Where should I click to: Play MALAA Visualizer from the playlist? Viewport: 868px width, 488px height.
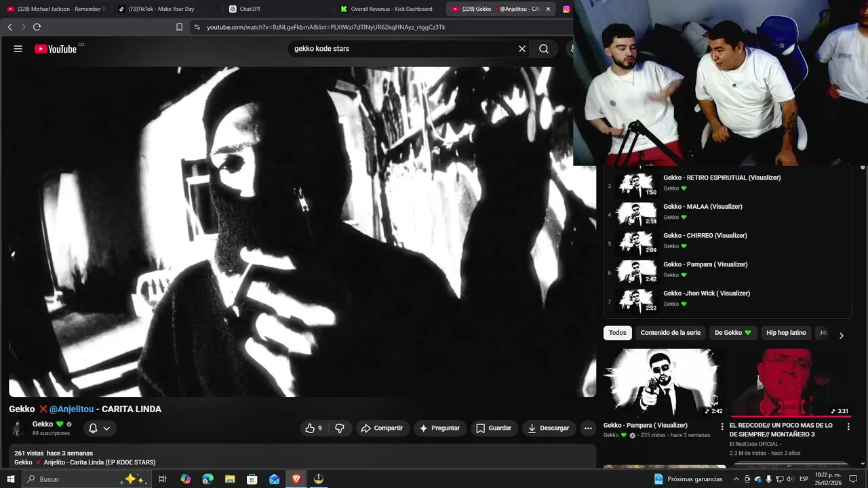[703, 207]
